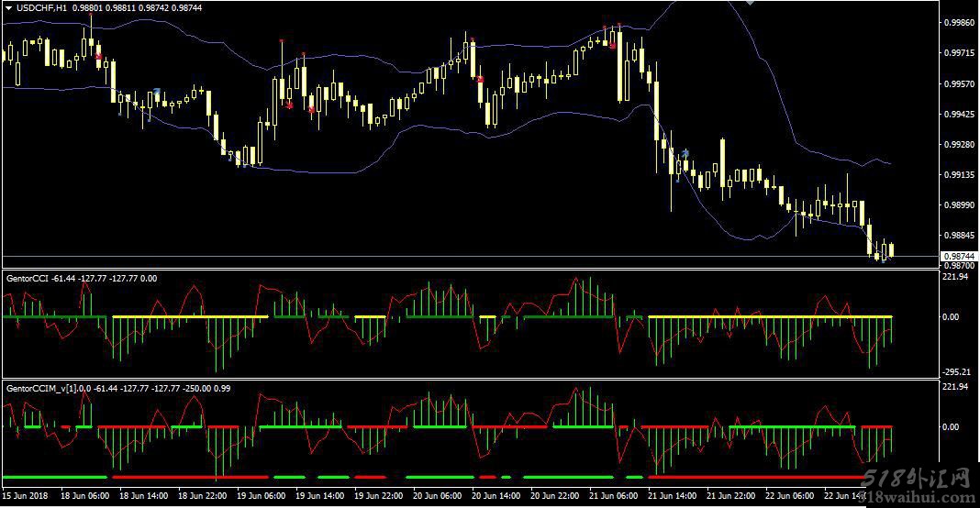980x508 pixels.
Task: Click the red star marker near 19 Jun 14:00
Action: tap(312, 110)
